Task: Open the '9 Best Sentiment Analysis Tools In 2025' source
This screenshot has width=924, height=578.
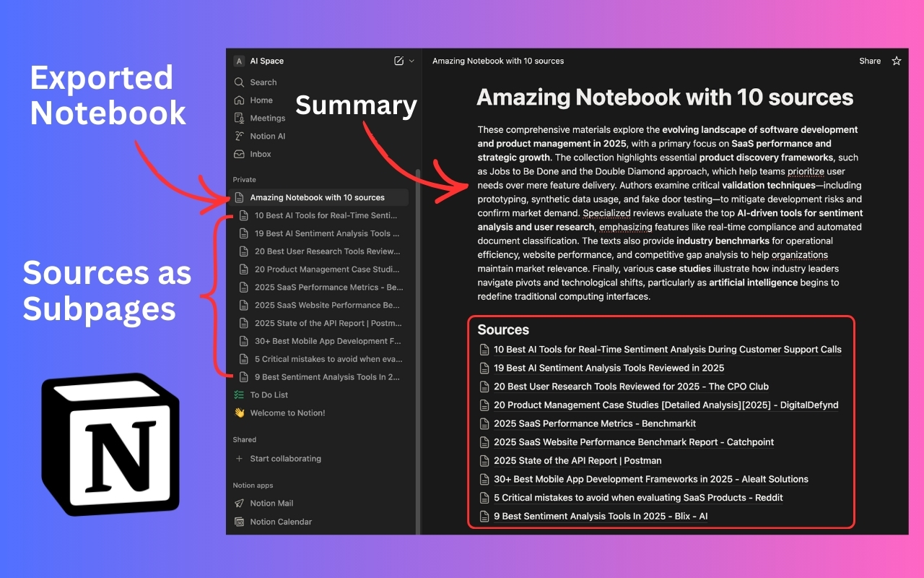Action: coord(600,516)
